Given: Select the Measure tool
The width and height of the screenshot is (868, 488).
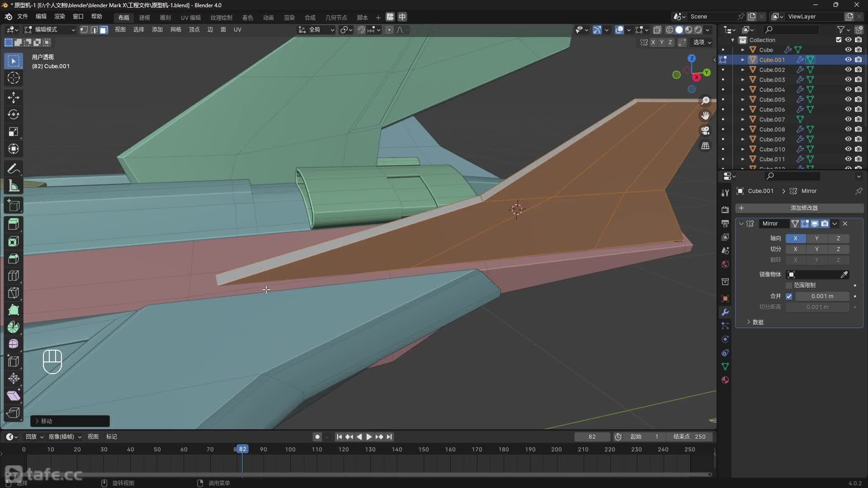Looking at the screenshot, I should 14,186.
